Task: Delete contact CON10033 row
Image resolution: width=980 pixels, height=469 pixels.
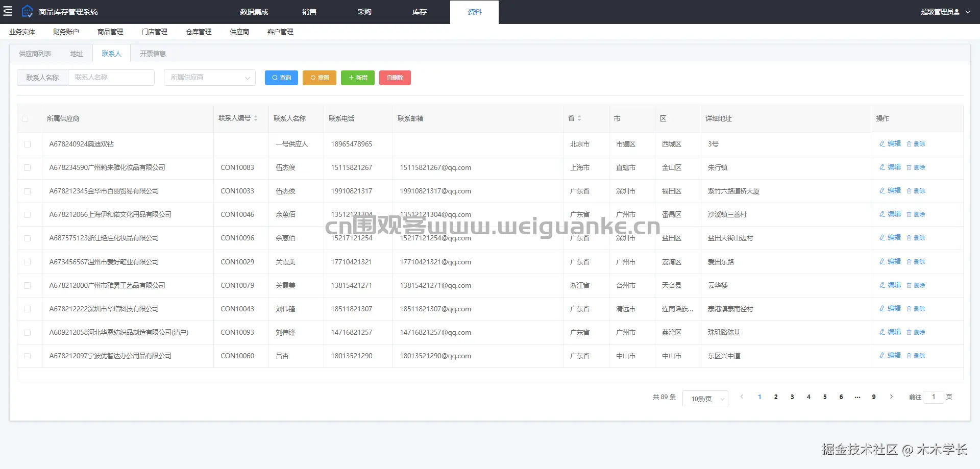Action: pos(916,191)
